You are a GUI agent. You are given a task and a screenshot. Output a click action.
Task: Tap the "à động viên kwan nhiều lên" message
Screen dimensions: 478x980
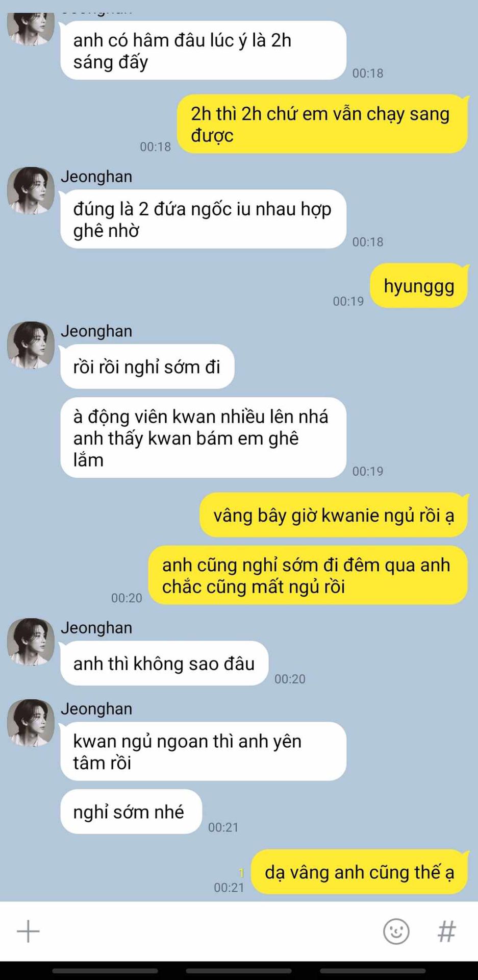click(203, 438)
